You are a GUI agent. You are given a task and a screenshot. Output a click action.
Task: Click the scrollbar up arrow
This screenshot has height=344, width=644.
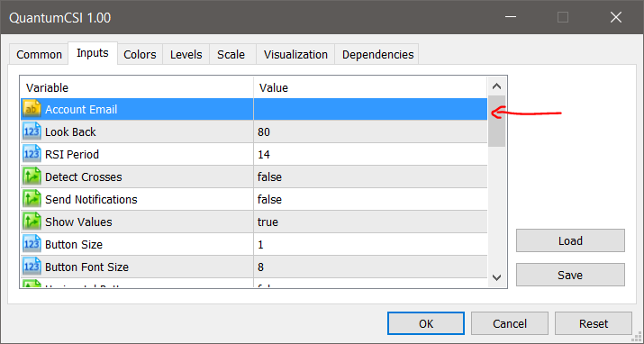496,86
